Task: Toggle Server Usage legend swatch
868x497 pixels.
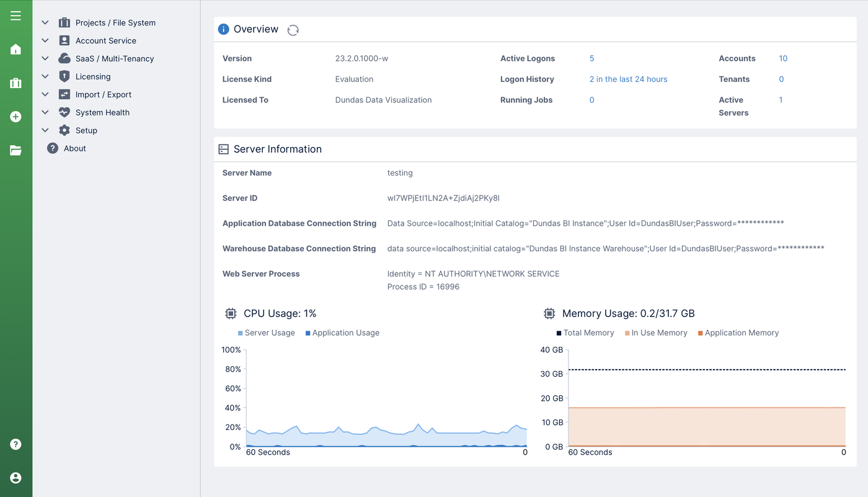Action: pos(241,333)
